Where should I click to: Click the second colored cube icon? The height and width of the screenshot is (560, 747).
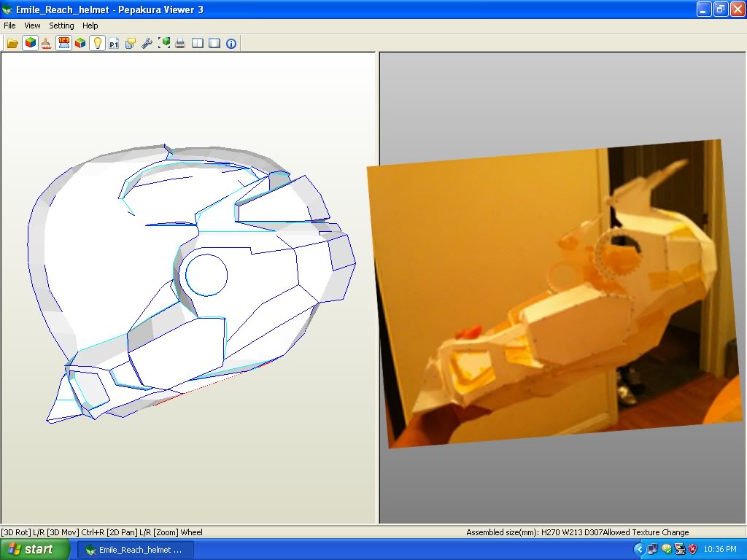80,43
